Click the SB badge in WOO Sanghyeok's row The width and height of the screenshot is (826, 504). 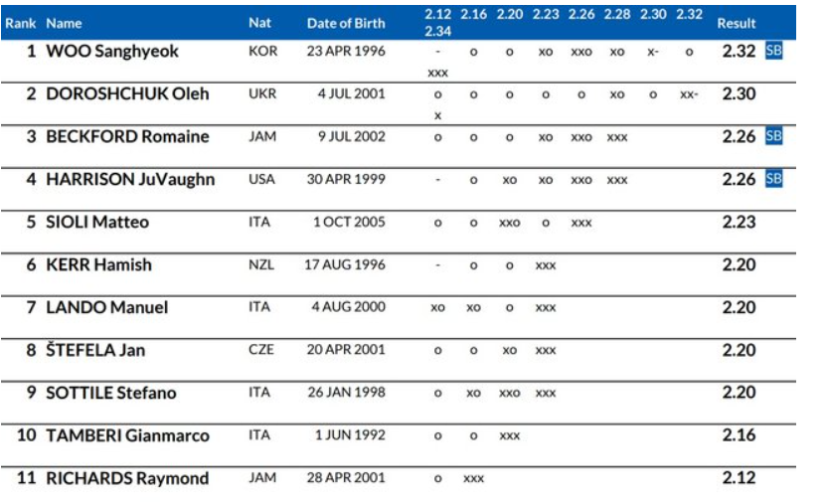coord(773,51)
